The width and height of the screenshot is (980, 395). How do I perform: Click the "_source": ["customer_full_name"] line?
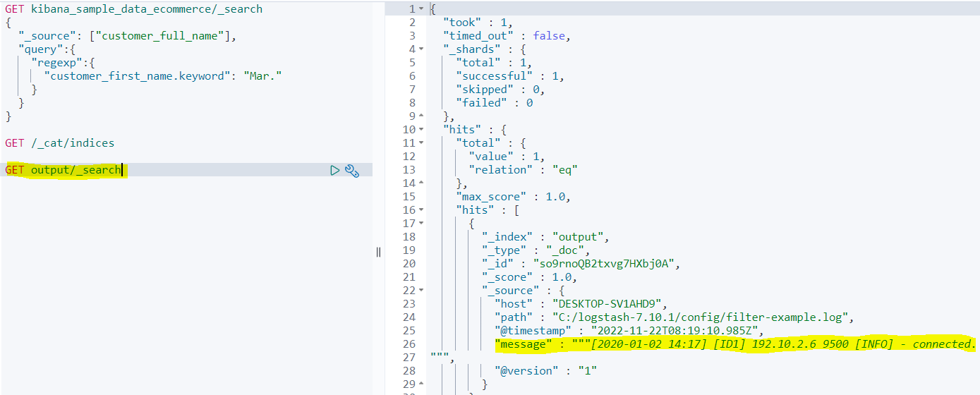click(127, 36)
